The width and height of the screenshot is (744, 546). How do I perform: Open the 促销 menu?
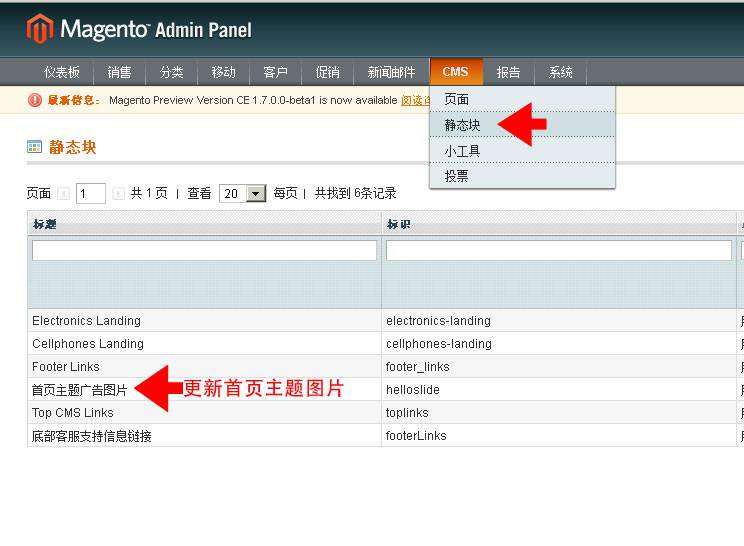click(327, 72)
